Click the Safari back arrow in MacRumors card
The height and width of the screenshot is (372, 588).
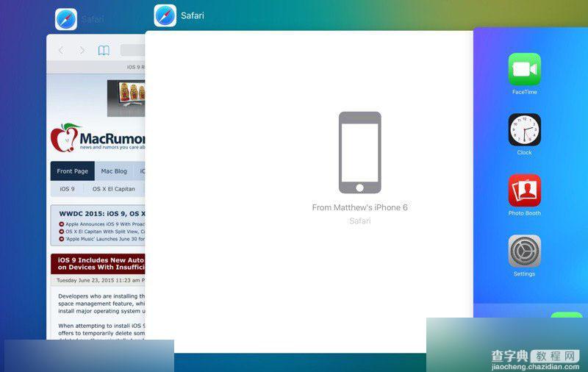[61, 50]
